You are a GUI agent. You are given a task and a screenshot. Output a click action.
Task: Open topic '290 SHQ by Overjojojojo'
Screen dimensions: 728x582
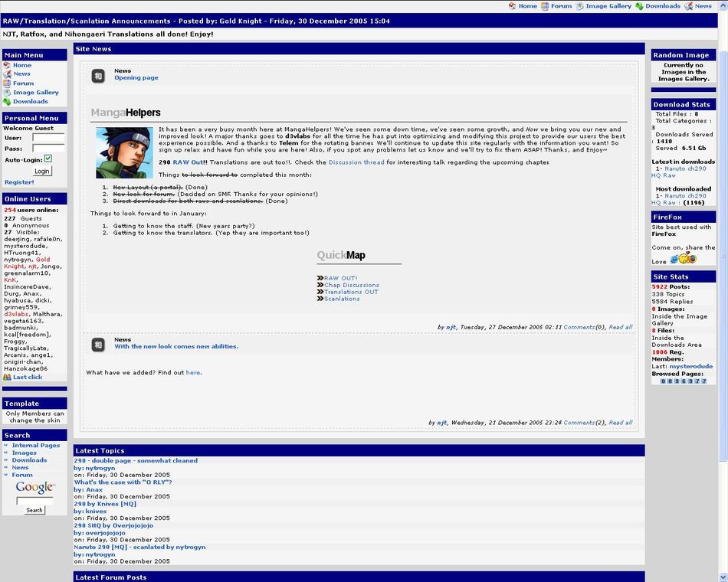click(x=113, y=525)
